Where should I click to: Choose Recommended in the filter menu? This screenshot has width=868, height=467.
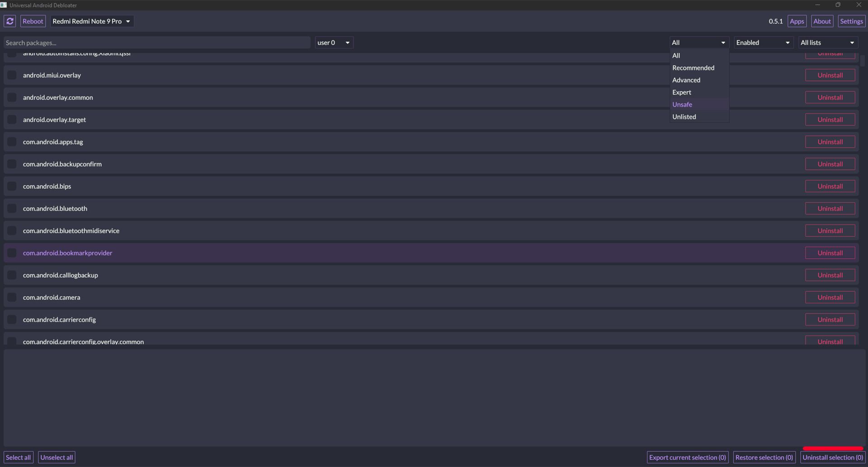[x=699, y=68]
